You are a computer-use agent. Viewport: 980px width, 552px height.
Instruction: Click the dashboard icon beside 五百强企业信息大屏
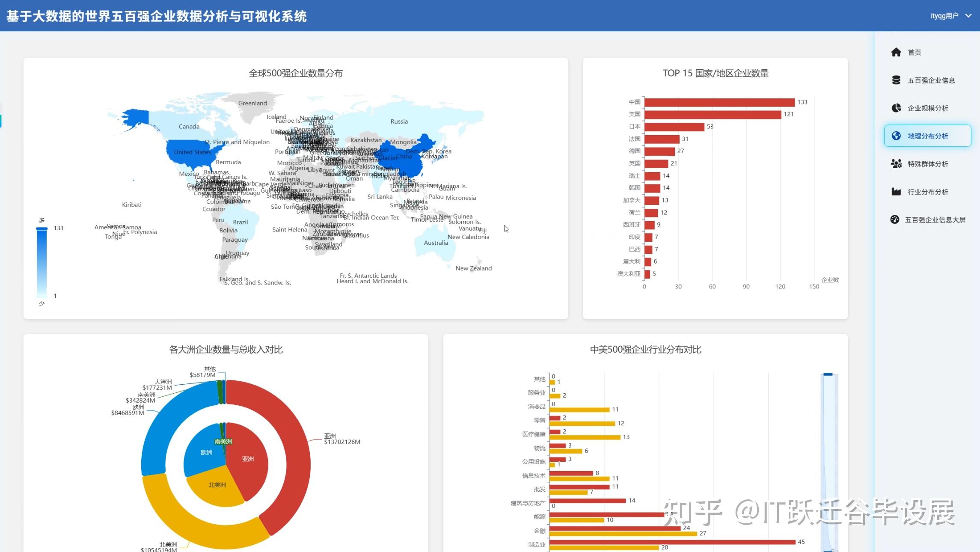point(895,220)
